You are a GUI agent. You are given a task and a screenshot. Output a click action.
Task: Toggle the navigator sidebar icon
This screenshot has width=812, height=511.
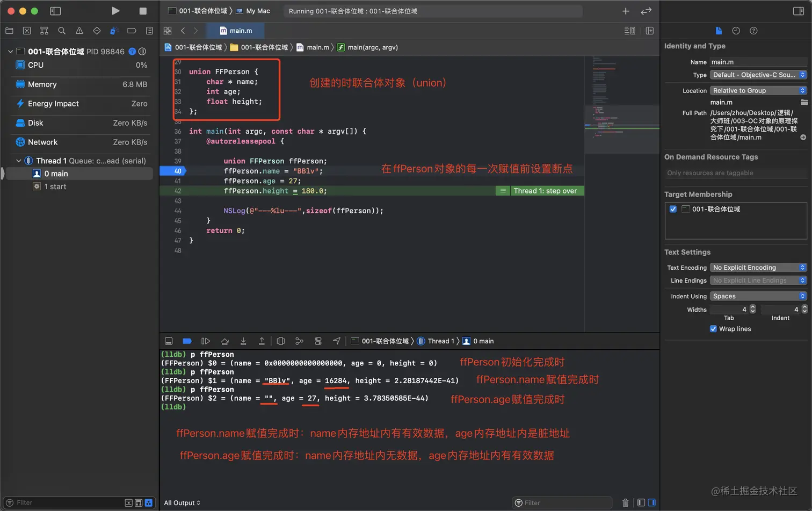55,11
